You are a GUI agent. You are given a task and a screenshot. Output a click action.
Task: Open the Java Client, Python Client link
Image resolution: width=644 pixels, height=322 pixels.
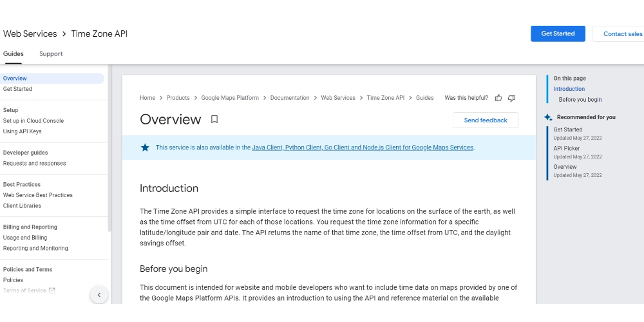point(287,147)
